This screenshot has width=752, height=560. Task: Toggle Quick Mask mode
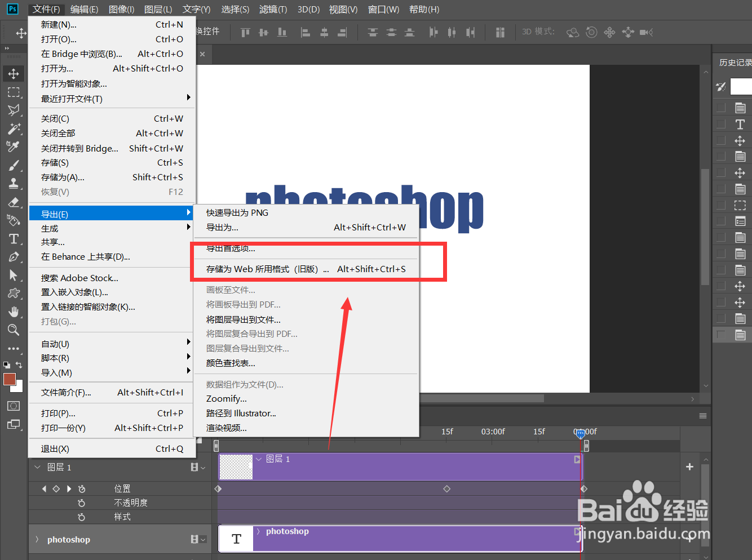[14, 406]
